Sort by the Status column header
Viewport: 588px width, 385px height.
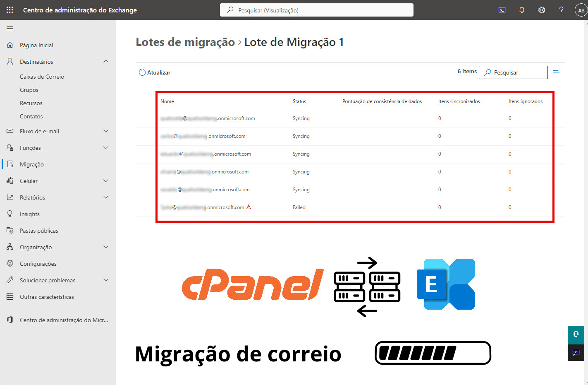(299, 101)
